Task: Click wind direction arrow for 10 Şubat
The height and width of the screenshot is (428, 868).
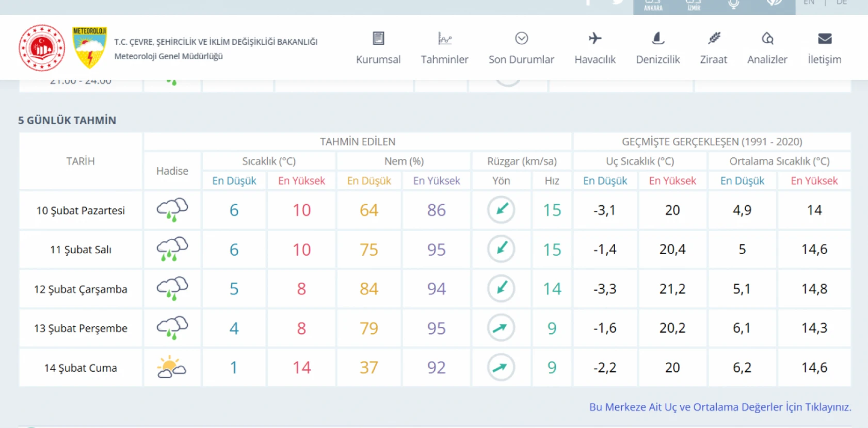Action: (501, 210)
